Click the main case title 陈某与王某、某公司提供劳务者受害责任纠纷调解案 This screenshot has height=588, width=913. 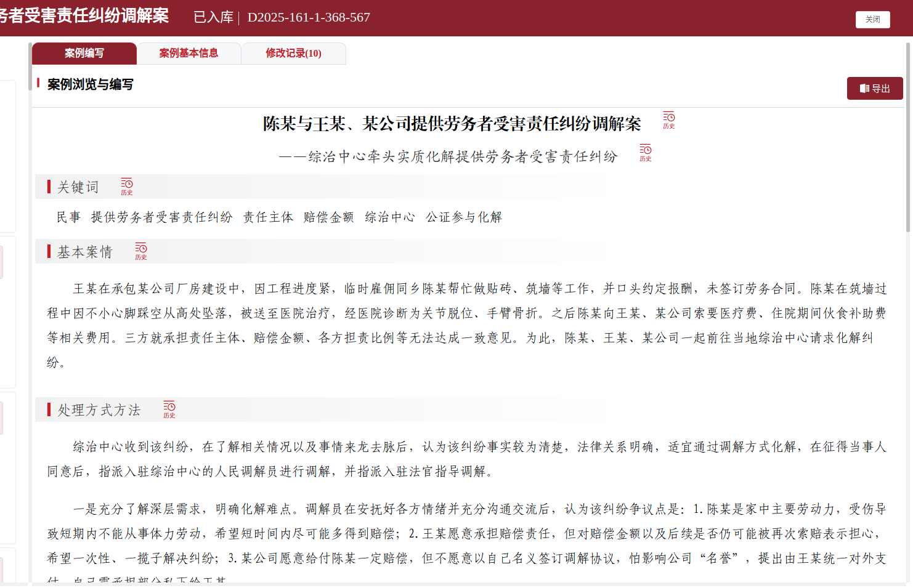(x=452, y=124)
